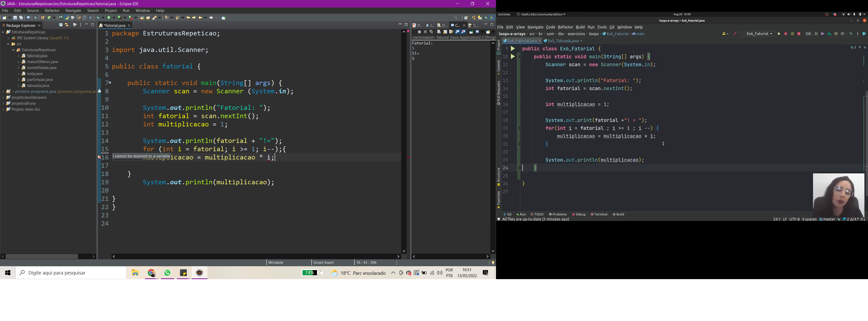Open the Refactor menu in Eclipse
Screen dimensions: 868x321
click(x=52, y=11)
